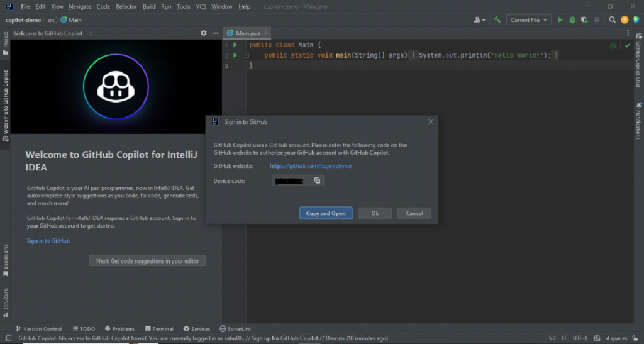Close the Sign in to GitHub dialog
Image resolution: width=644 pixels, height=344 pixels.
430,121
